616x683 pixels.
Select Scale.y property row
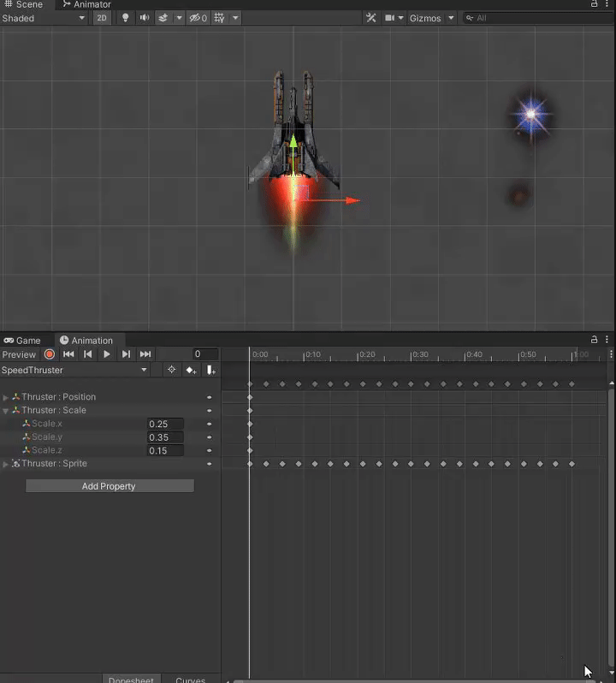(x=110, y=437)
